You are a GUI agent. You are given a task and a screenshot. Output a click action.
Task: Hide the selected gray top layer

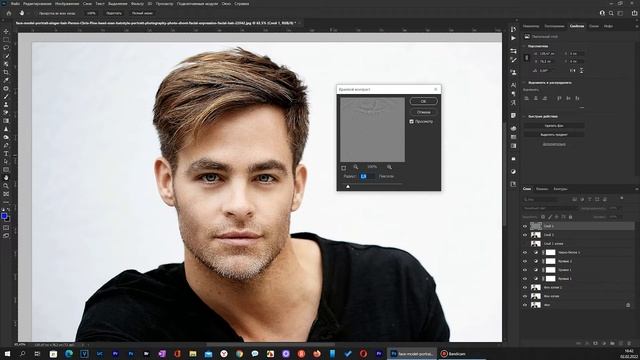click(x=525, y=226)
